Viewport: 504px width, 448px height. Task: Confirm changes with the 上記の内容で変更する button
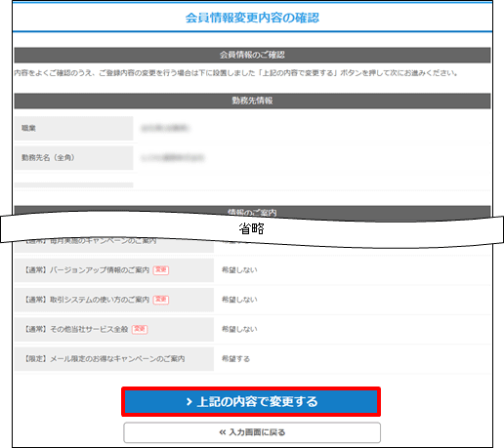(x=251, y=402)
